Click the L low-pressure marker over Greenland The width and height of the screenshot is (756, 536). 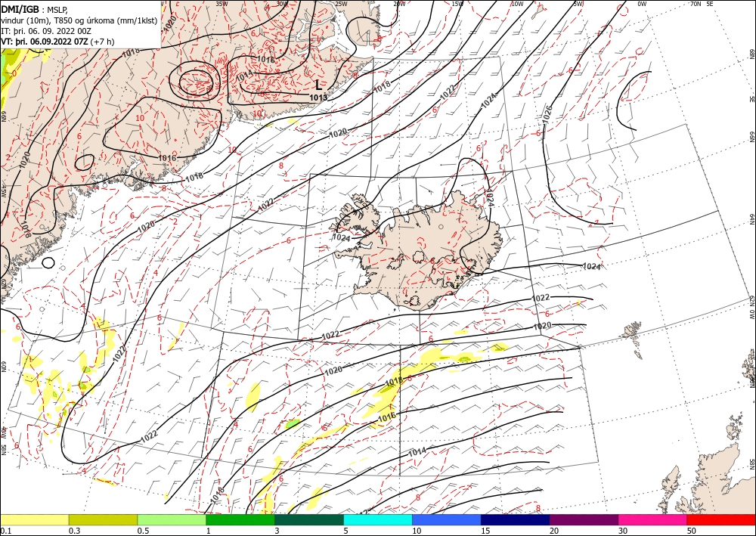click(x=318, y=85)
